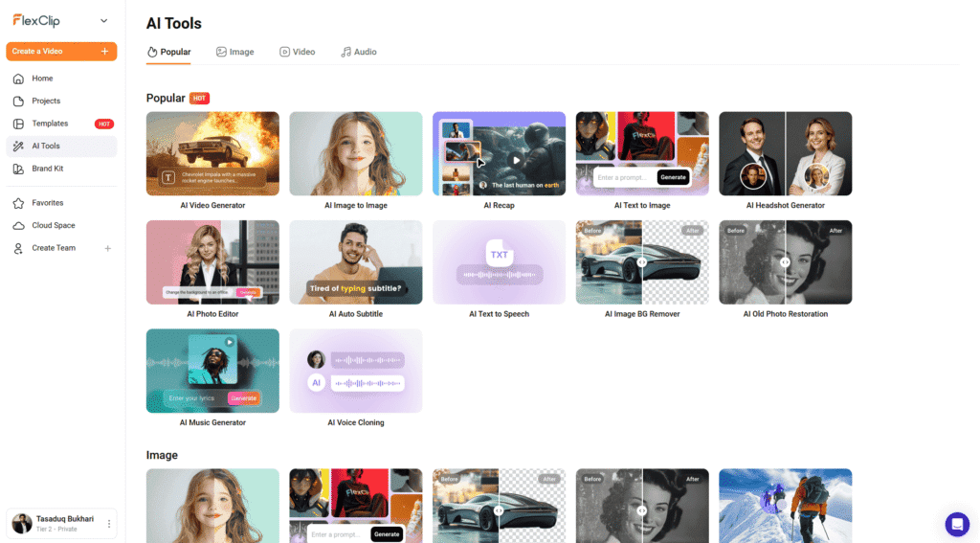Click the mountain hiker thumbnail in Image section
This screenshot has height=543, width=980.
pos(785,506)
